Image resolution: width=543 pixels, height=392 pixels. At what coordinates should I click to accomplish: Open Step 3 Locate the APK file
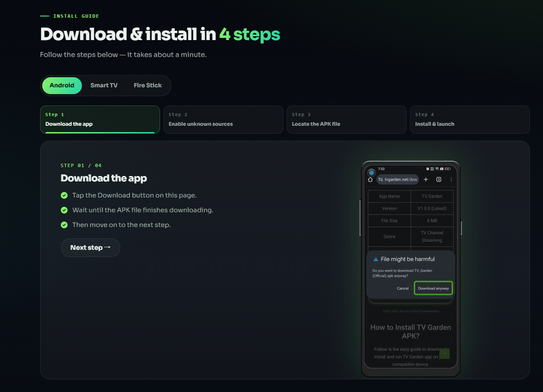pyautogui.click(x=347, y=119)
